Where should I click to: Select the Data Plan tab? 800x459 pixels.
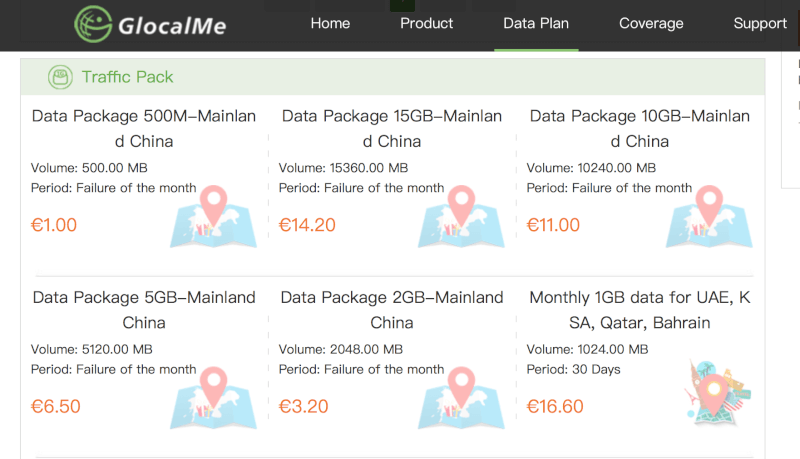(536, 23)
